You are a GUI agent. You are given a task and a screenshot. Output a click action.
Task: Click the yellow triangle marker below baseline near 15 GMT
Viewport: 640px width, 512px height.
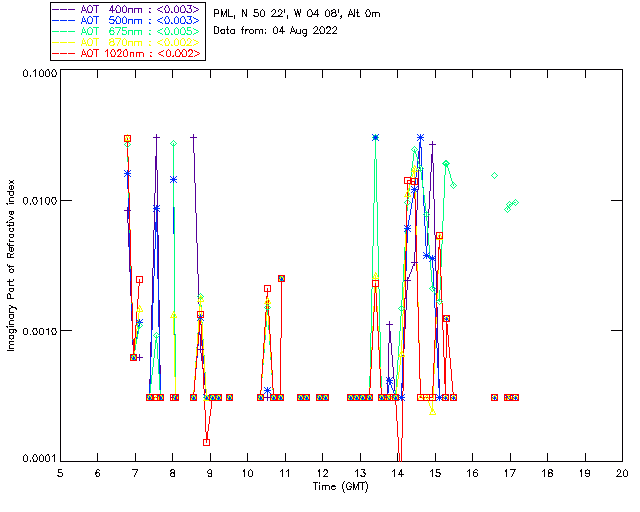pos(433,412)
